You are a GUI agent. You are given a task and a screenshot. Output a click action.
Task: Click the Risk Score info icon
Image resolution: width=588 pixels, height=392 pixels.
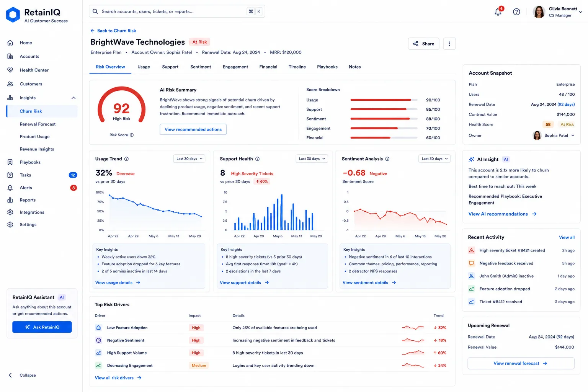click(x=132, y=135)
